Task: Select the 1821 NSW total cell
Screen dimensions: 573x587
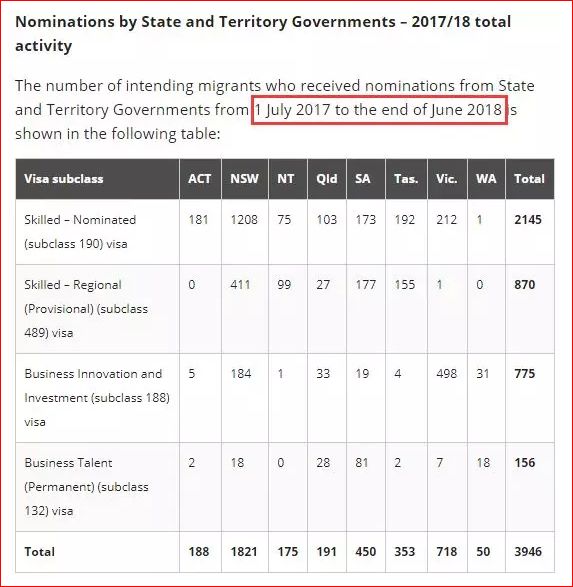Action: (244, 551)
